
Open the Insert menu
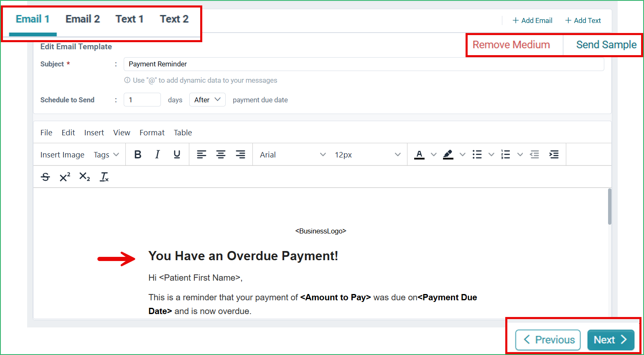94,132
